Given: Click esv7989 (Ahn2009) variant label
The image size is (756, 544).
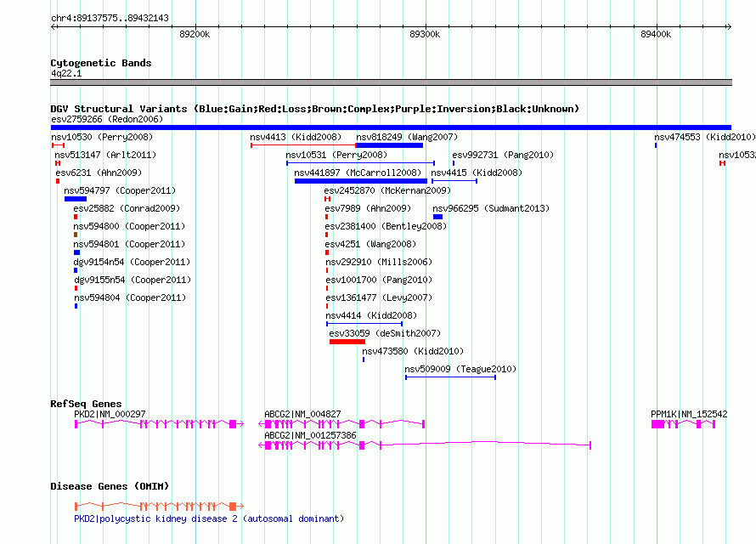Looking at the screenshot, I should pyautogui.click(x=368, y=208).
